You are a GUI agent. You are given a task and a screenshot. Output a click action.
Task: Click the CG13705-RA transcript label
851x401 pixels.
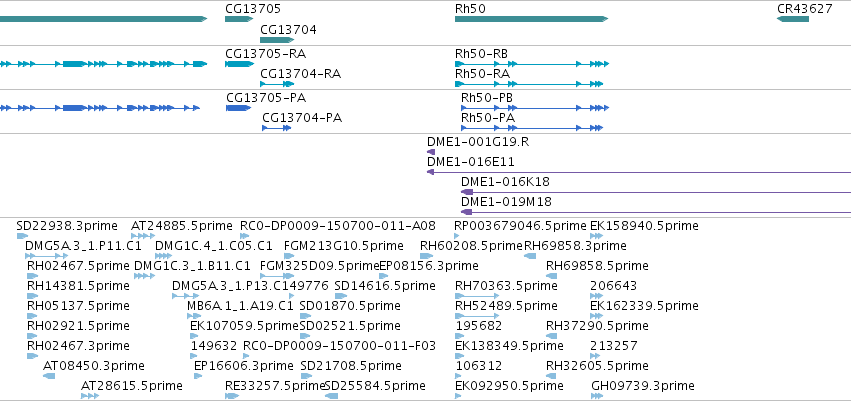[x=265, y=54]
